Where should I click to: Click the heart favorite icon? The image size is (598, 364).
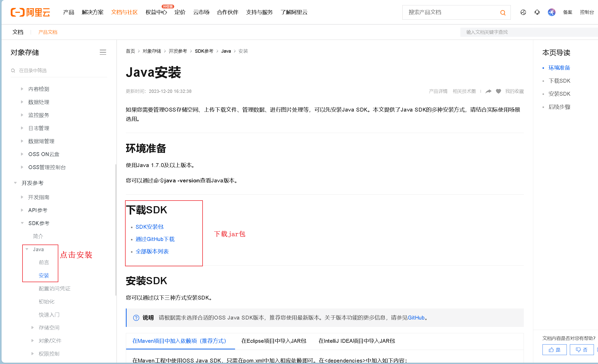pyautogui.click(x=498, y=91)
